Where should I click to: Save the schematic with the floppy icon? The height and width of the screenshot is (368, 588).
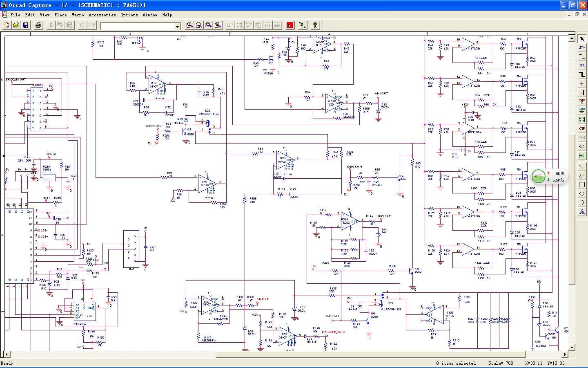tap(26, 25)
